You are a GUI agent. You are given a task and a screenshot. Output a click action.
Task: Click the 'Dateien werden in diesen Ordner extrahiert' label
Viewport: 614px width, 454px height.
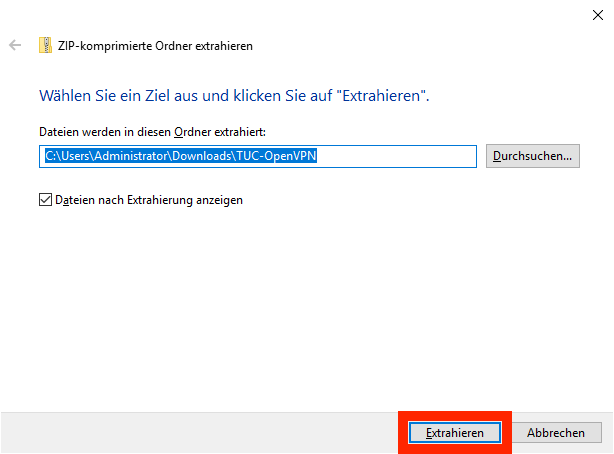(152, 131)
